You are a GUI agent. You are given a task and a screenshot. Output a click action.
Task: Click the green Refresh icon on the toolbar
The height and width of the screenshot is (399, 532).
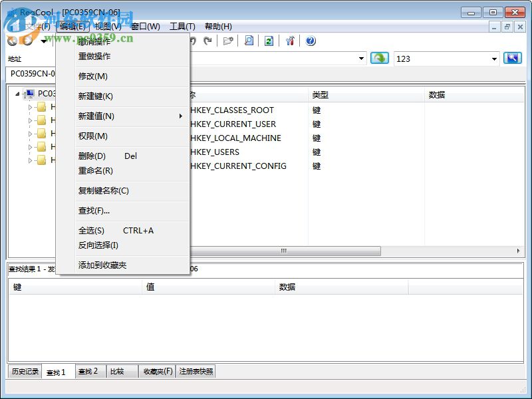(267, 41)
